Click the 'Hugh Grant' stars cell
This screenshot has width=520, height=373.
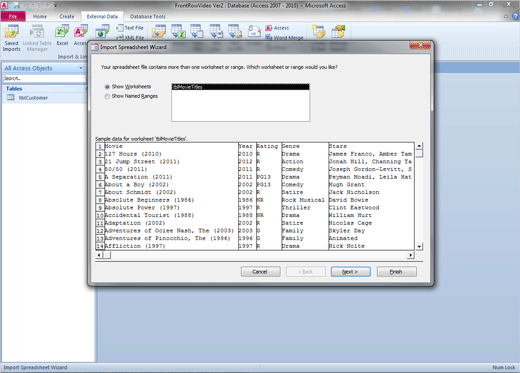coord(371,185)
